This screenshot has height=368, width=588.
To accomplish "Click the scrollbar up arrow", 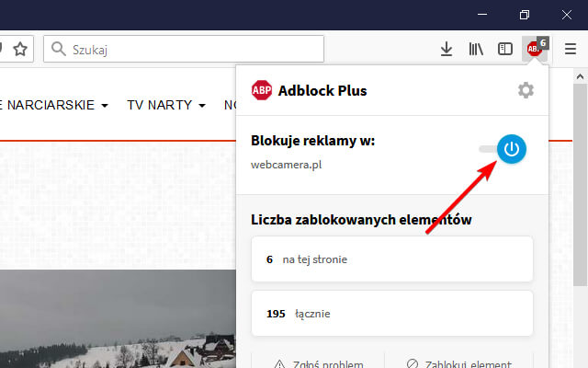I will click(x=580, y=76).
